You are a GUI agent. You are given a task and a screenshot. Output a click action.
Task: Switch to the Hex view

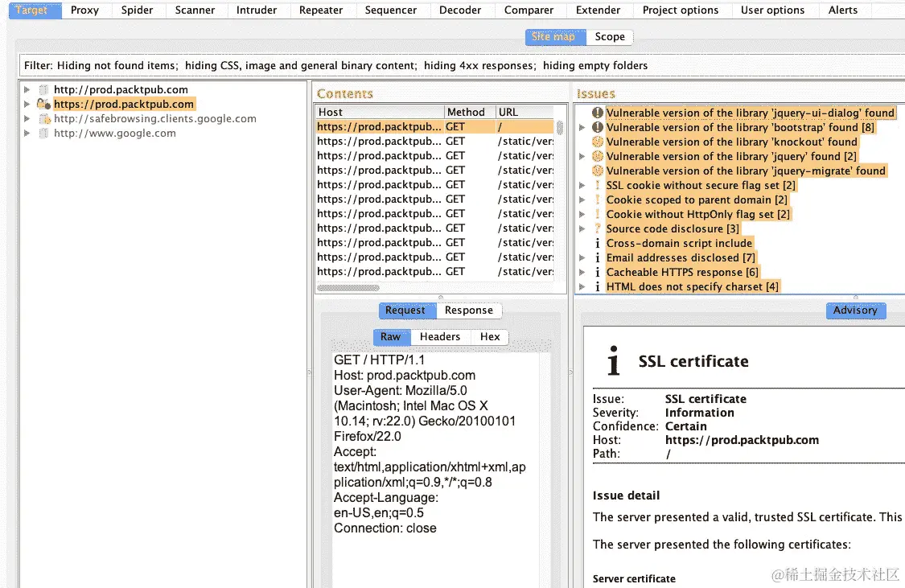pyautogui.click(x=490, y=336)
